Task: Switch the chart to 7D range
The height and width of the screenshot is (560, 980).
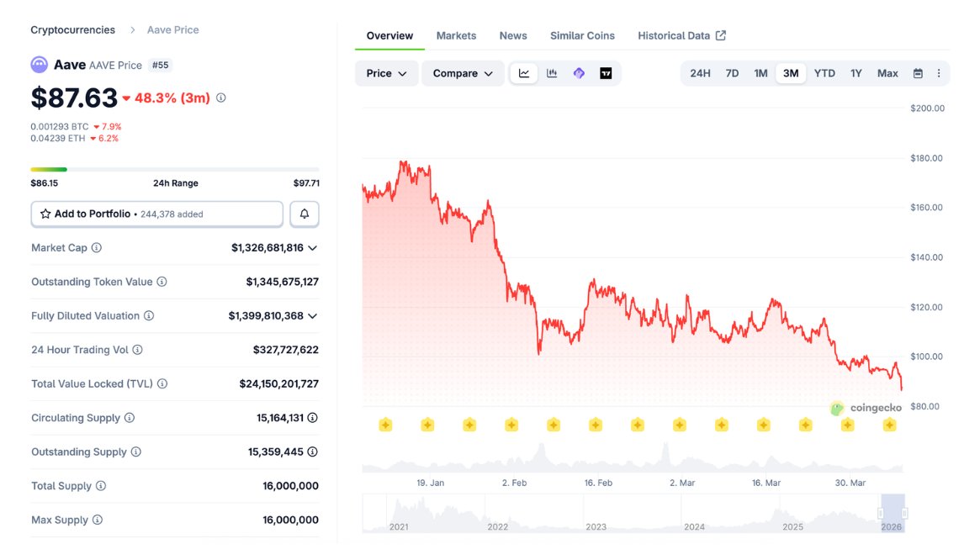Action: (732, 73)
